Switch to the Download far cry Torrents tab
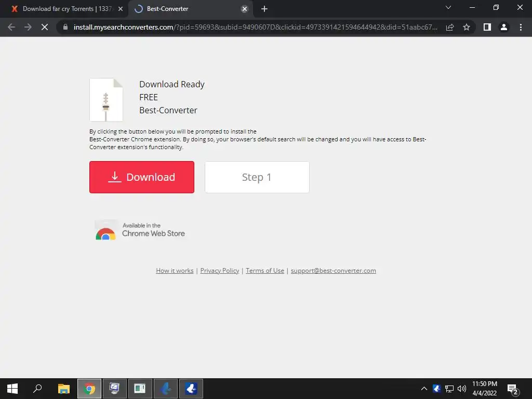 (67, 9)
